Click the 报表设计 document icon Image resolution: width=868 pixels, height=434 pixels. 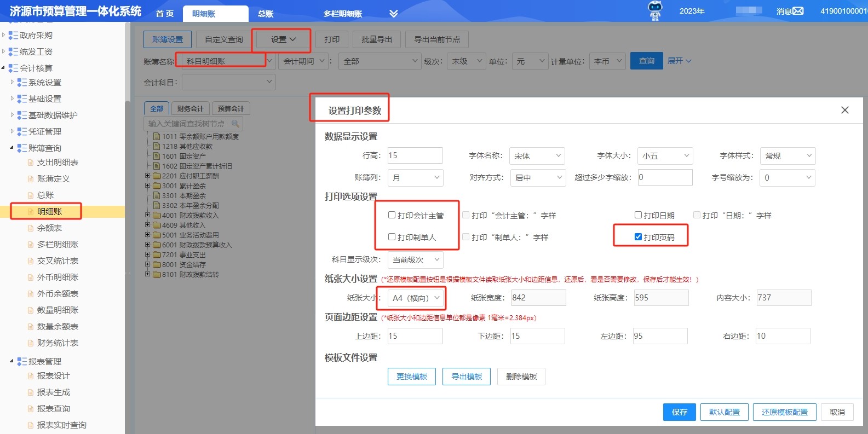click(x=31, y=376)
